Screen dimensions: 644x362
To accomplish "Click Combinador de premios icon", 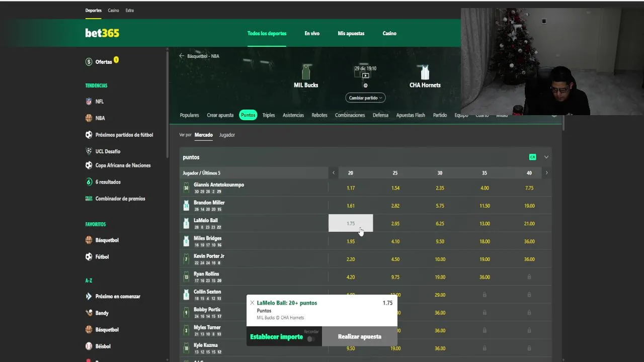I will click(89, 199).
